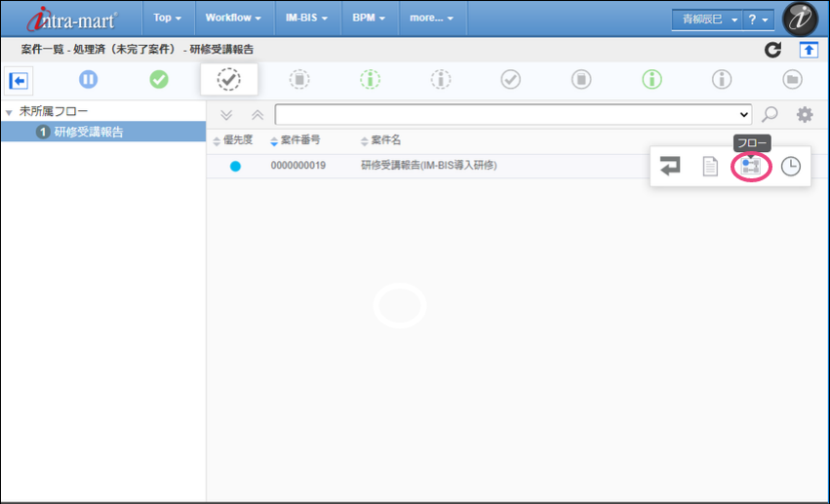Screen dimensions: 830x504
Task: Click the green dashed-circle info icon
Action: click(370, 79)
